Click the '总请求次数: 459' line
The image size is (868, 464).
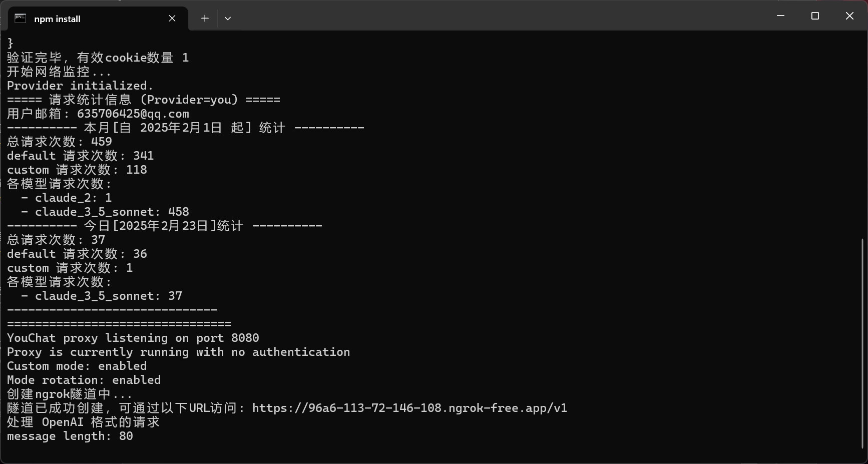(59, 142)
